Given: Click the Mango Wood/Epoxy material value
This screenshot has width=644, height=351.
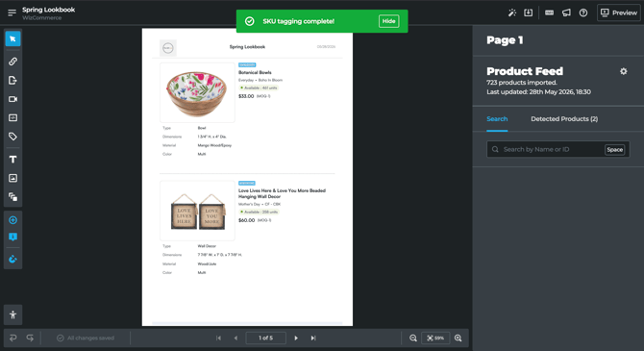Looking at the screenshot, I should 214,145.
